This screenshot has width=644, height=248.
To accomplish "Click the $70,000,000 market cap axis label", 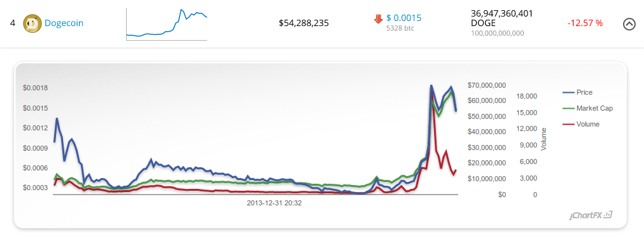I will click(487, 85).
